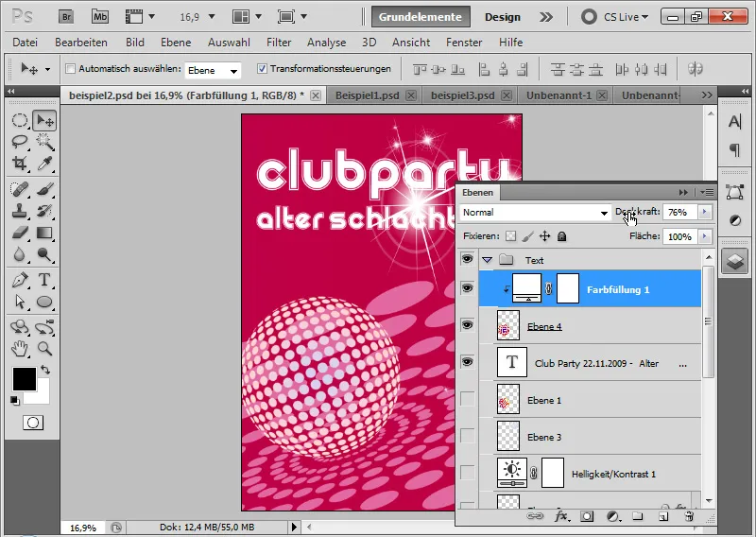Select the Eyedropper tool

click(44, 164)
